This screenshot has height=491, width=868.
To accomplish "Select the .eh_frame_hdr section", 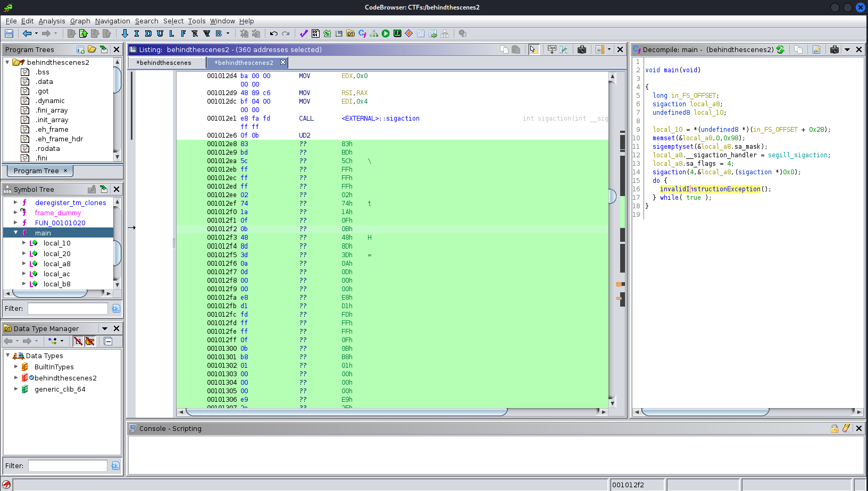I will coord(59,139).
